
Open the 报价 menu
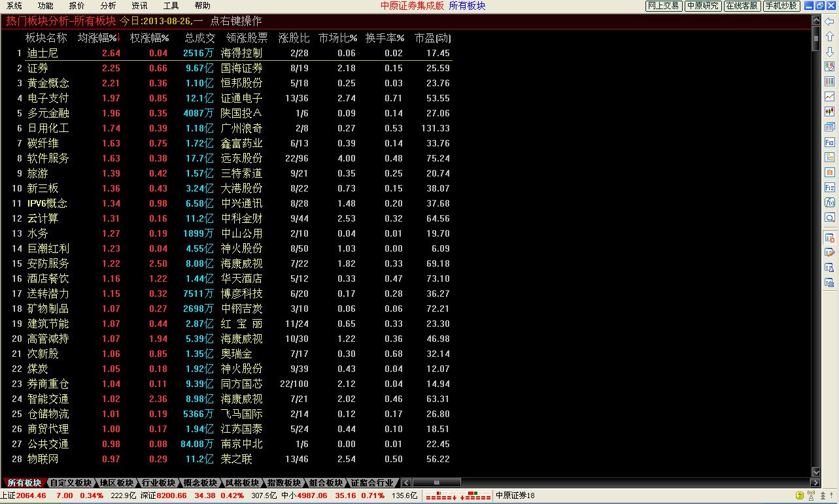pos(77,6)
